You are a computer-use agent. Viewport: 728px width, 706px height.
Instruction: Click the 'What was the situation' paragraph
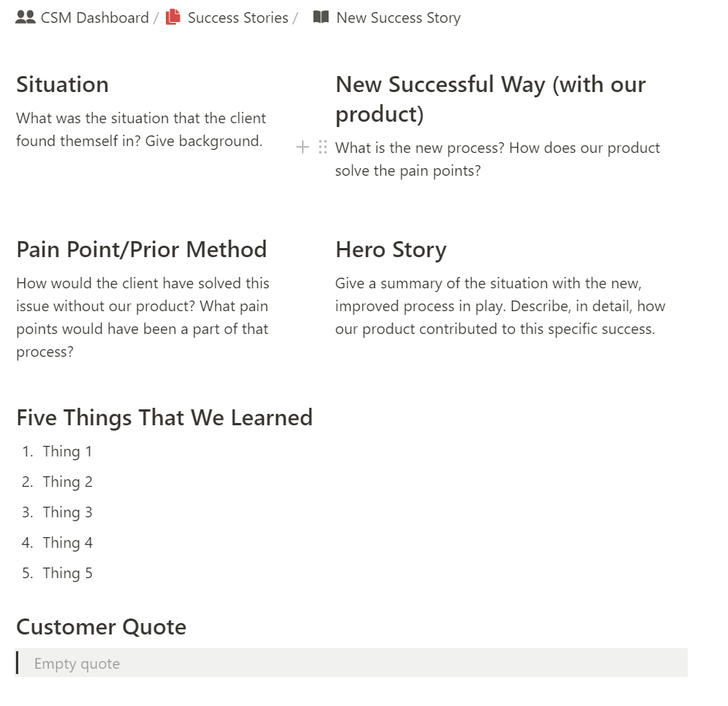141,129
